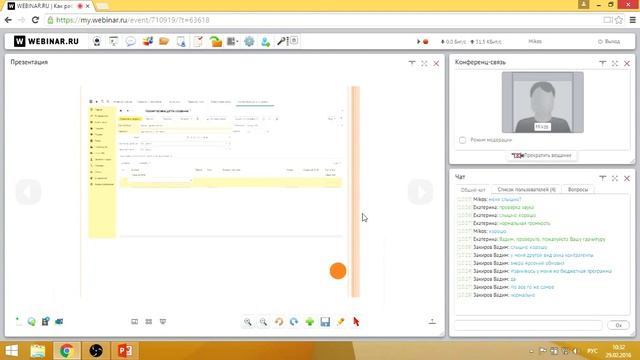Click chat message 'меня слышно?' from Mikos
640x360 pixels.
(x=505, y=200)
